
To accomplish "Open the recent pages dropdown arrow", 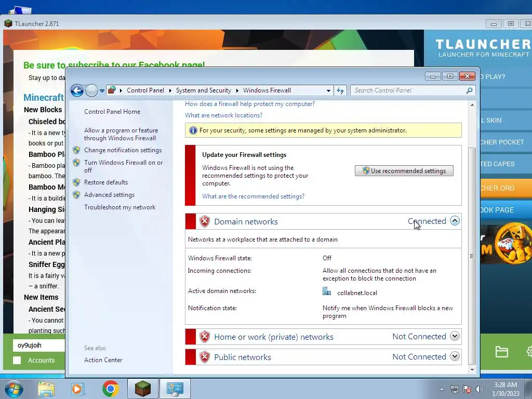I will pos(102,91).
